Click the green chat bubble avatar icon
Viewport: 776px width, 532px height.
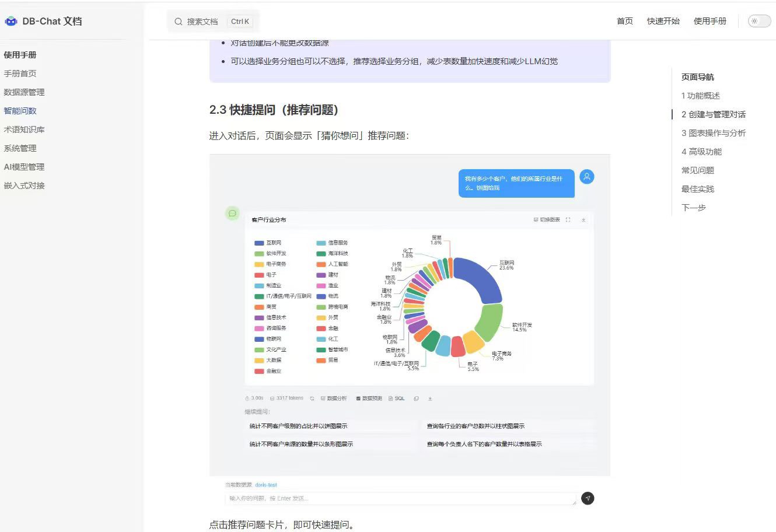click(232, 213)
